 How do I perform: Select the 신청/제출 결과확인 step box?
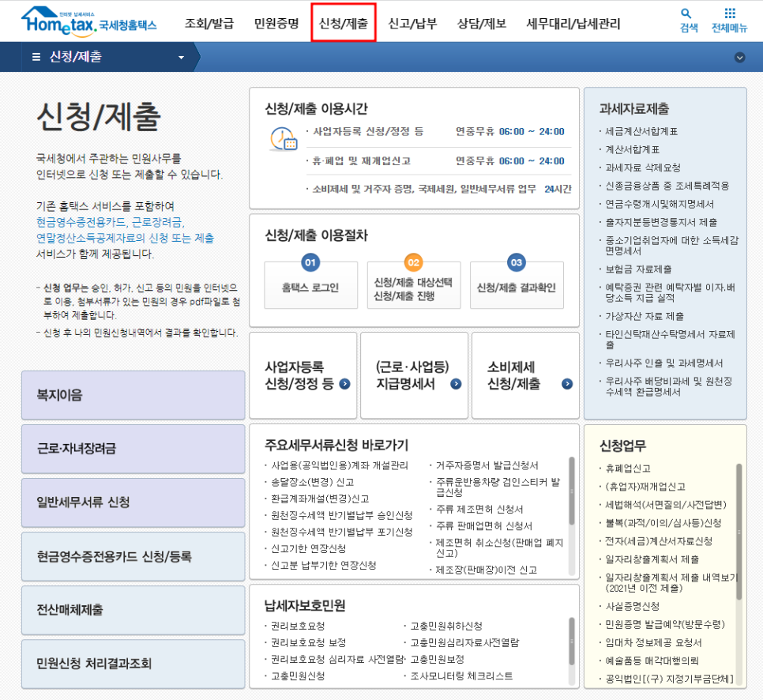coord(517,286)
